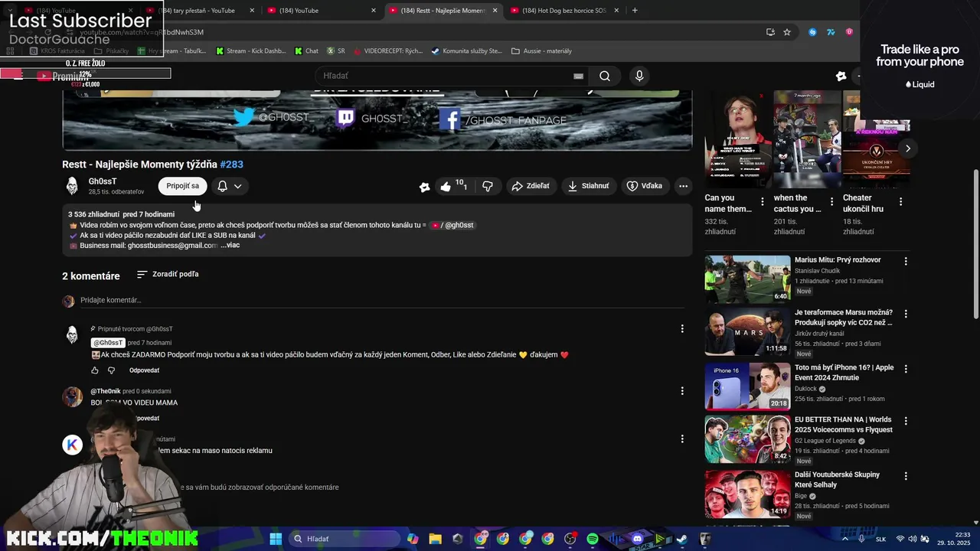980x551 pixels.
Task: Open File Explorer from the taskbar
Action: click(x=435, y=539)
